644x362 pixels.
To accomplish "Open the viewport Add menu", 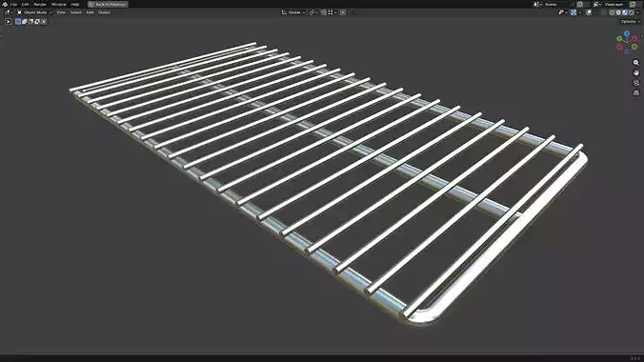I will [x=90, y=12].
